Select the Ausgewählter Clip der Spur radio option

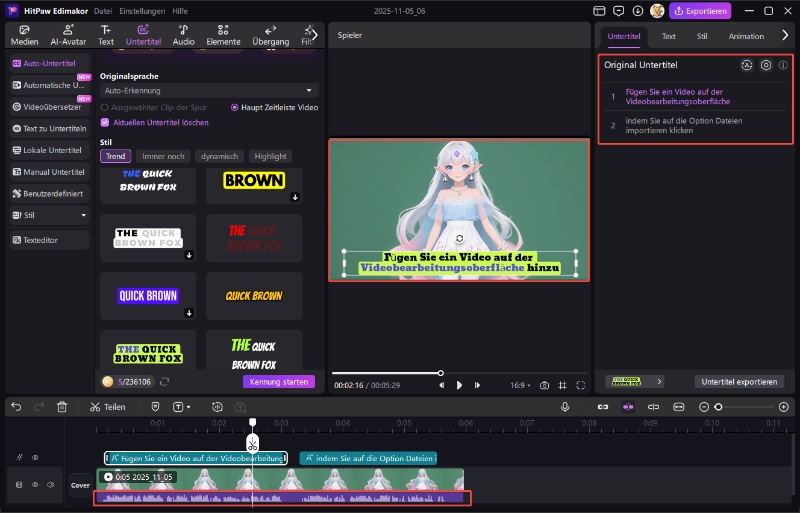[x=105, y=108]
